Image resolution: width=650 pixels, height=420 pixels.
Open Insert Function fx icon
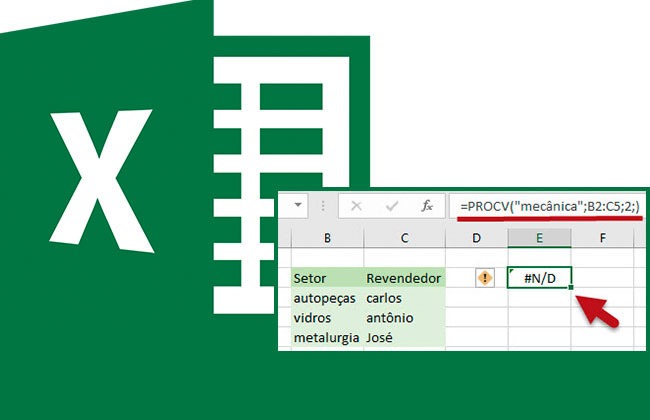tap(427, 206)
